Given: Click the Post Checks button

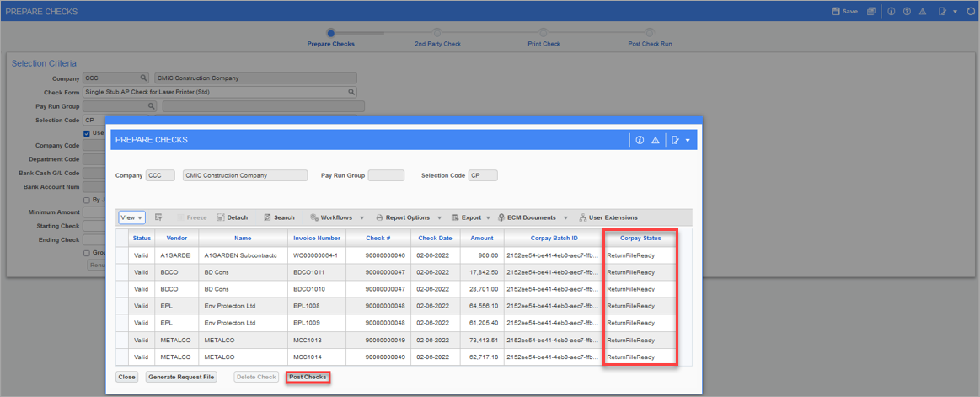Looking at the screenshot, I should [x=308, y=377].
